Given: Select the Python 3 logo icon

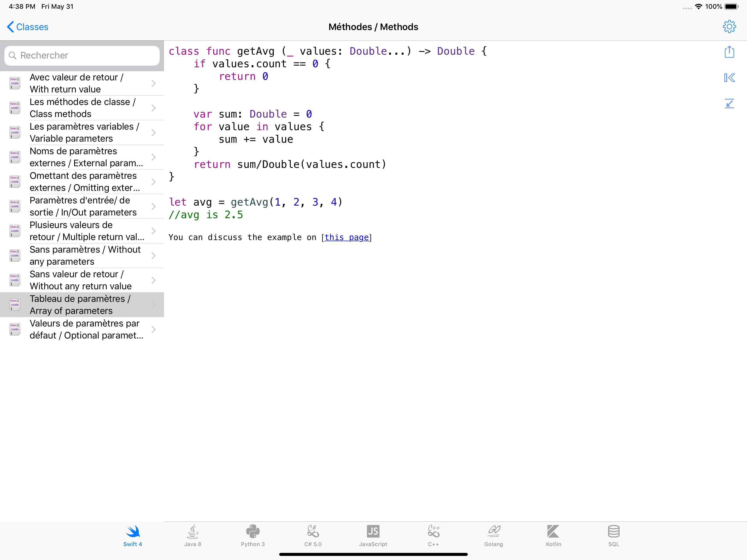Looking at the screenshot, I should (x=253, y=531).
